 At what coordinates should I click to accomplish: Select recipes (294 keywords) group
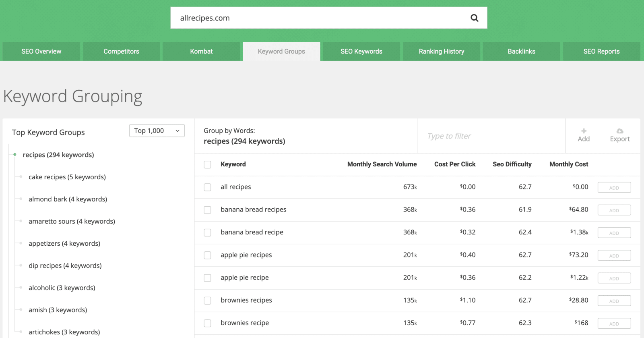point(58,155)
